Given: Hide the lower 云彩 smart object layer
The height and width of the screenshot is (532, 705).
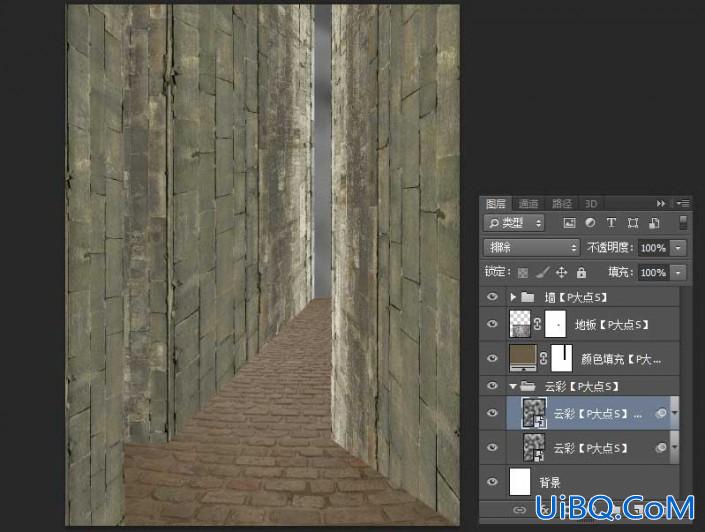Looking at the screenshot, I should tap(492, 447).
